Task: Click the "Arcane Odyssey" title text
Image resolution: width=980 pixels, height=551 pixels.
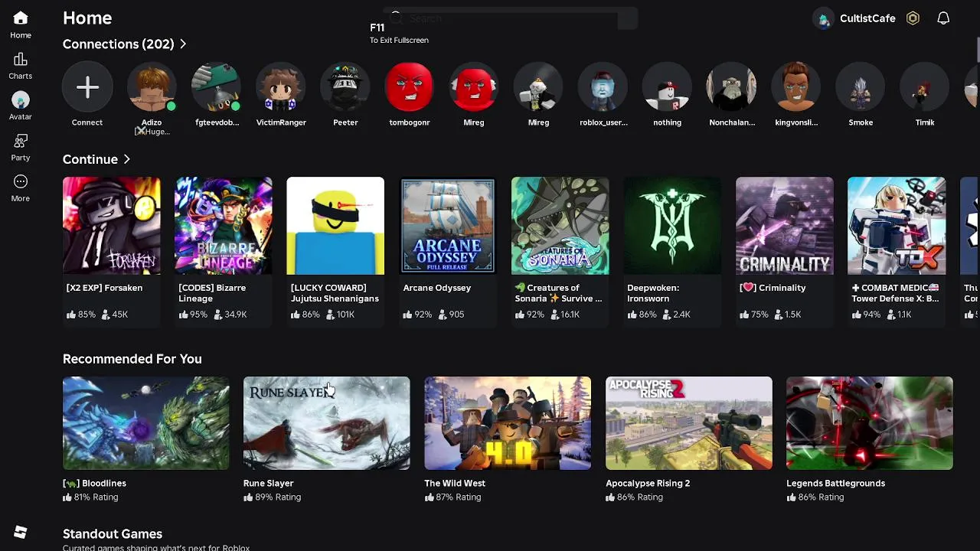Action: 436,288
